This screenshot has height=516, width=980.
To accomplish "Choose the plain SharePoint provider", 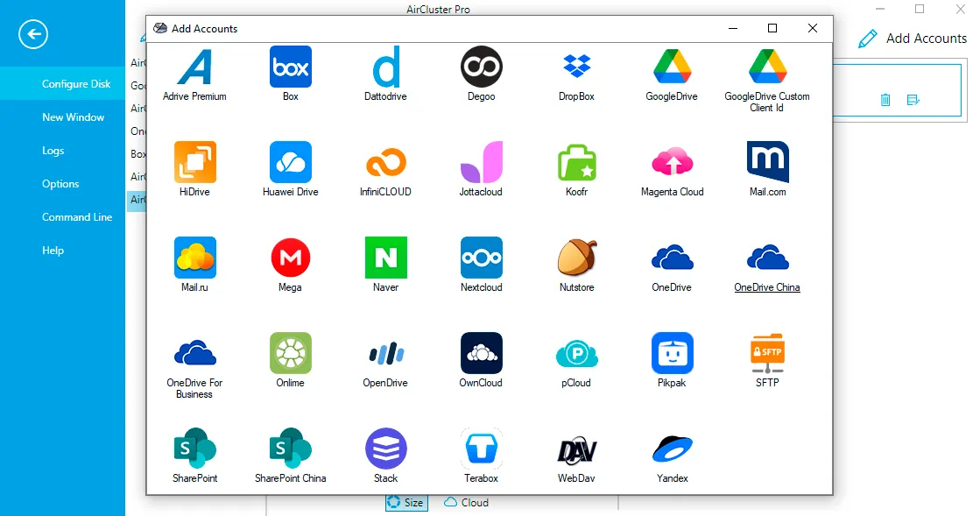I will (x=195, y=449).
